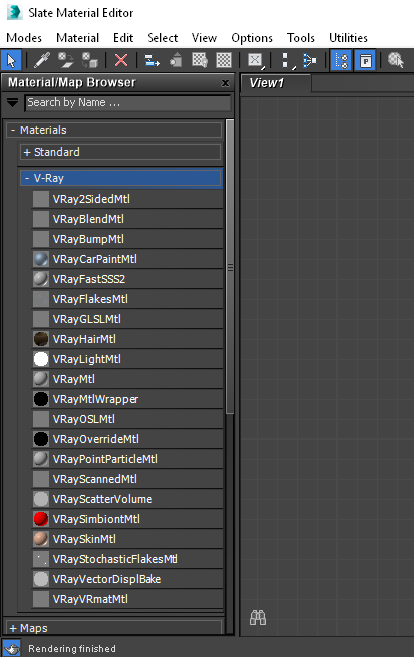
Task: Click Lay Out All vertical icon
Action: point(287,60)
